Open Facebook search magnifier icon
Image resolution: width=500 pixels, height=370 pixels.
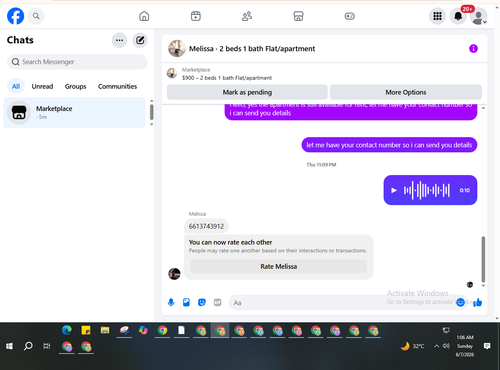click(x=36, y=16)
